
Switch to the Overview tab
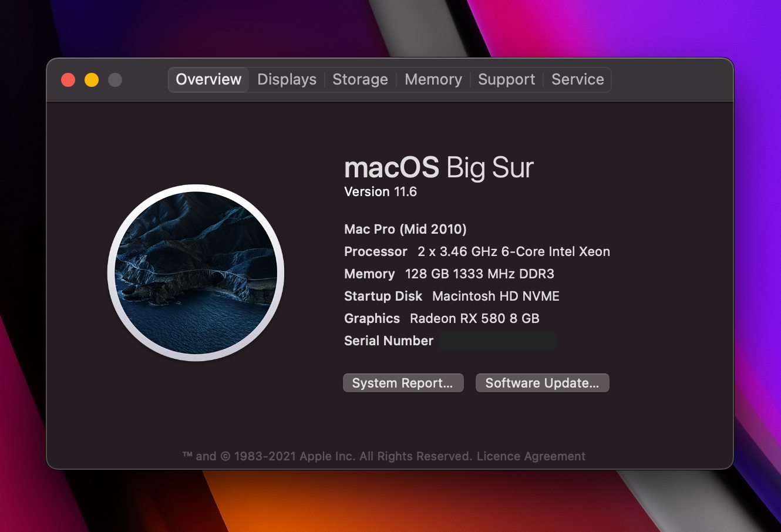coord(208,80)
